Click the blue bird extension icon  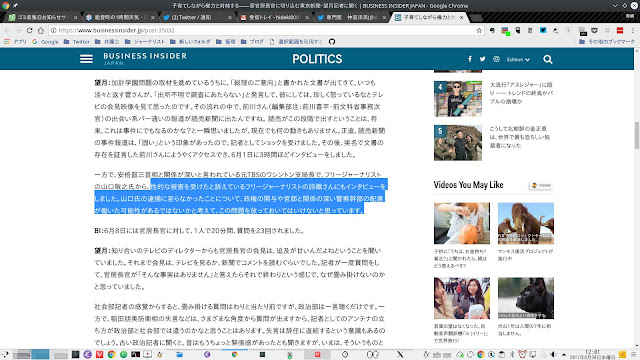pyautogui.click(x=543, y=30)
